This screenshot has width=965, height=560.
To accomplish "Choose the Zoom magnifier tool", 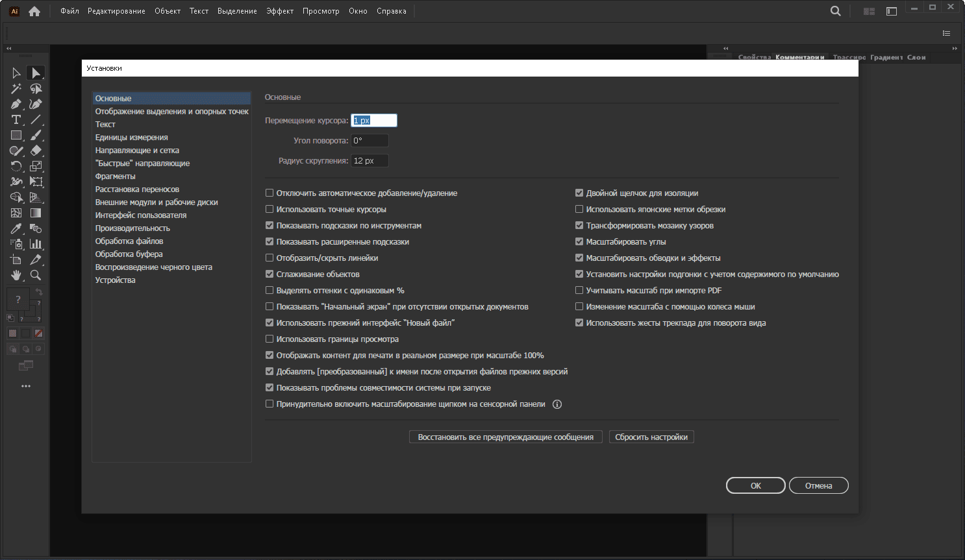I will [x=36, y=276].
